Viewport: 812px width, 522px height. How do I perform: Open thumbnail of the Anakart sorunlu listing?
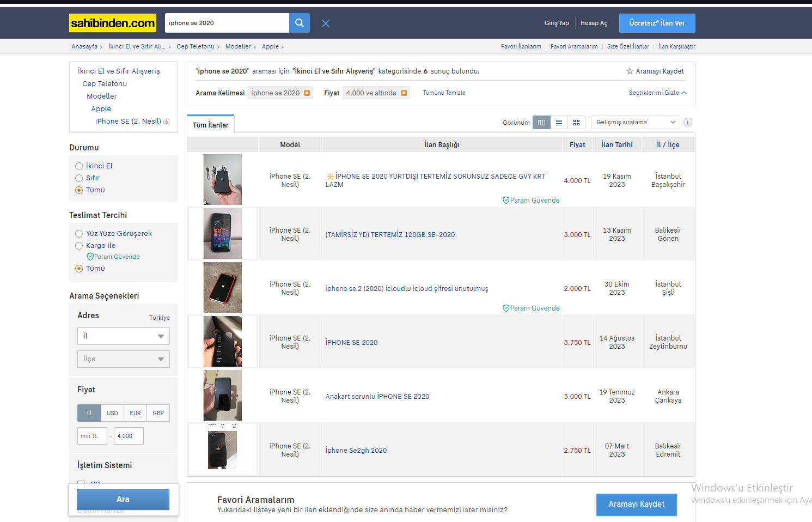coord(223,395)
